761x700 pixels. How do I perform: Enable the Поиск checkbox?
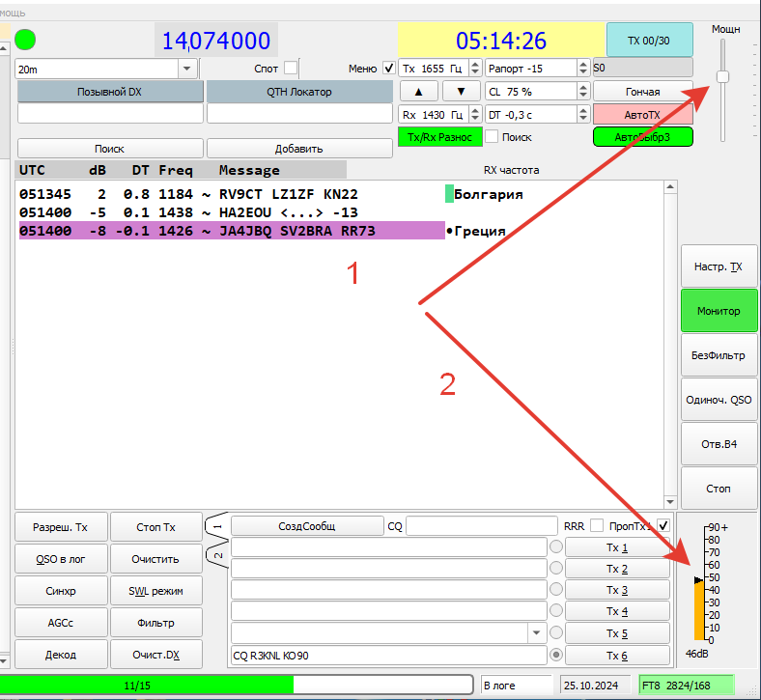pos(492,137)
